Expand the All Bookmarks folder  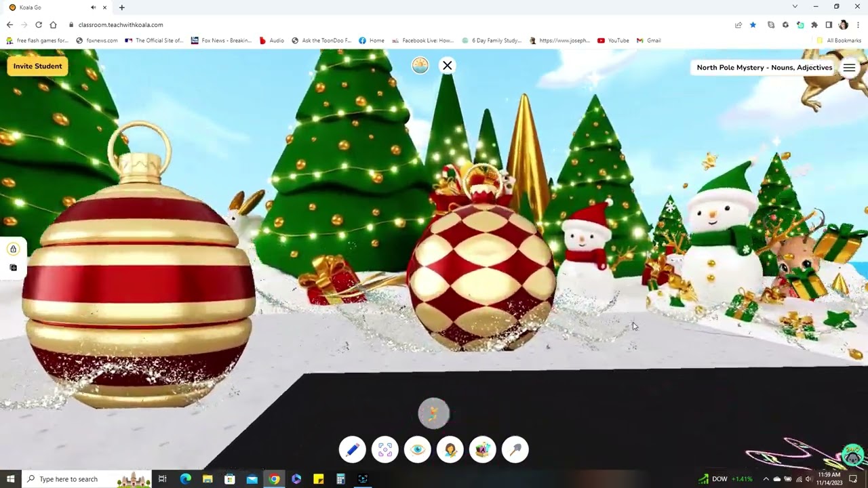[839, 41]
